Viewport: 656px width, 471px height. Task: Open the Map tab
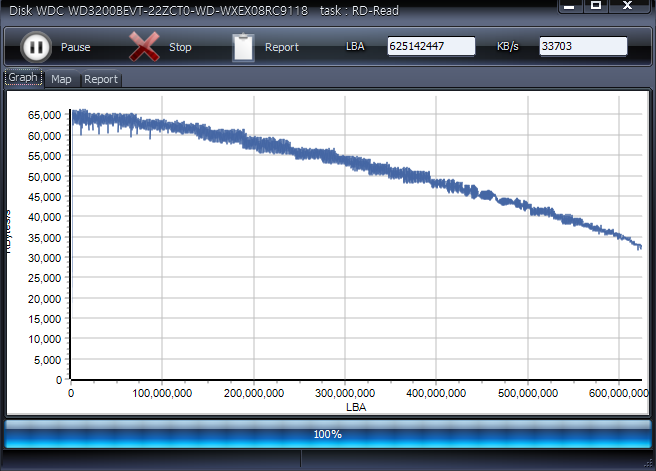click(62, 79)
